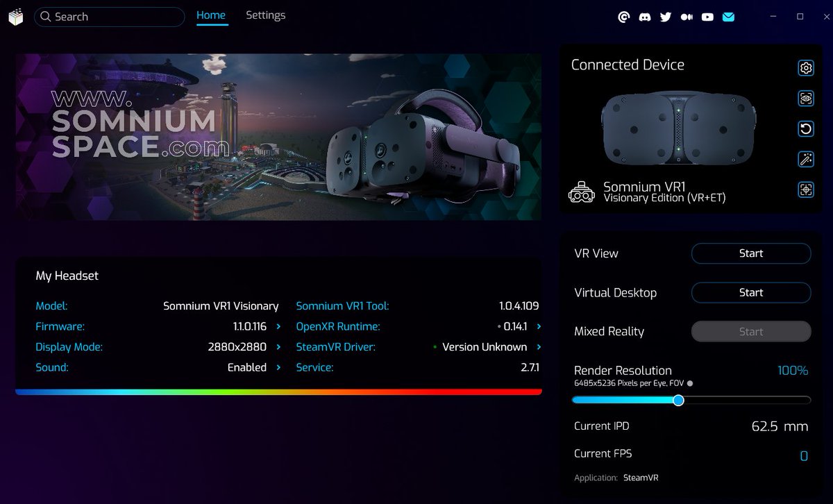The width and height of the screenshot is (833, 504).
Task: Open the eye tracking icon
Action: 805,99
